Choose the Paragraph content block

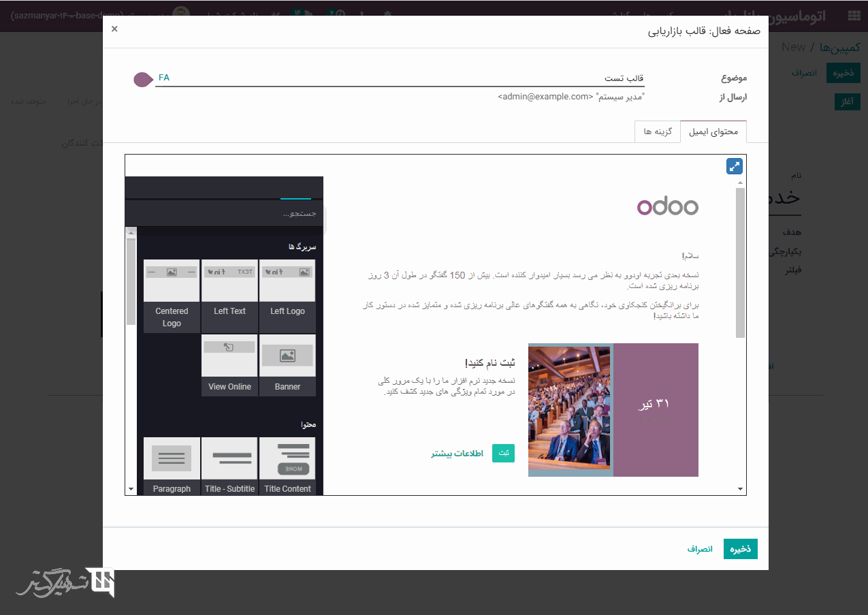point(172,466)
